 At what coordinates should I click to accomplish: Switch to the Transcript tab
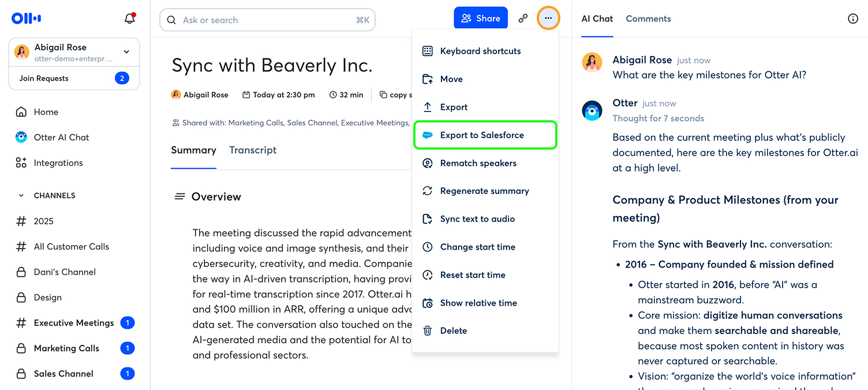[253, 150]
